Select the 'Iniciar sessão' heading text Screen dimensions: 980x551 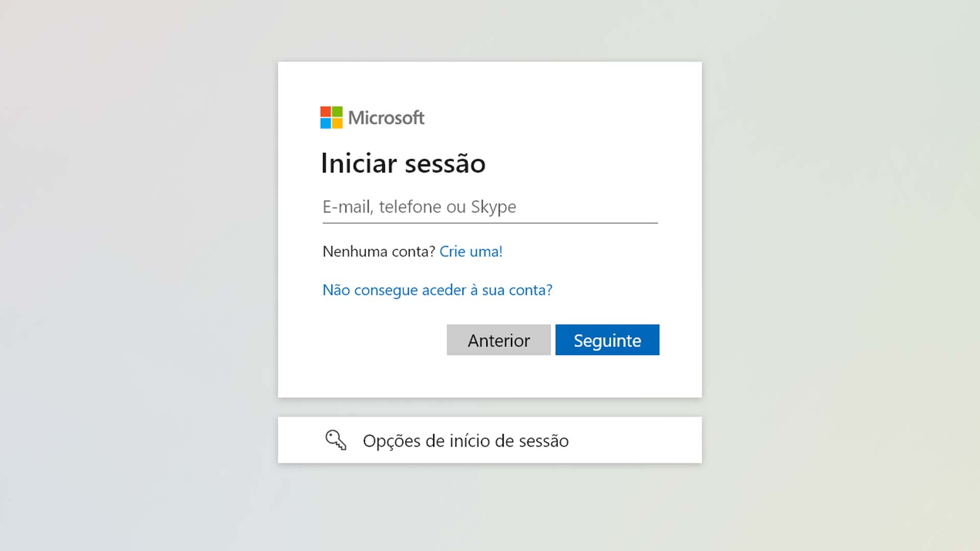point(403,163)
